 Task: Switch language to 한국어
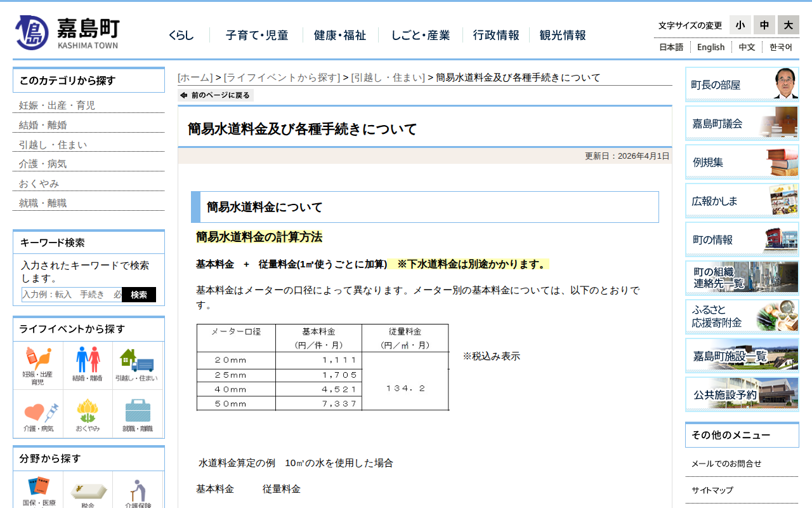[x=781, y=47]
